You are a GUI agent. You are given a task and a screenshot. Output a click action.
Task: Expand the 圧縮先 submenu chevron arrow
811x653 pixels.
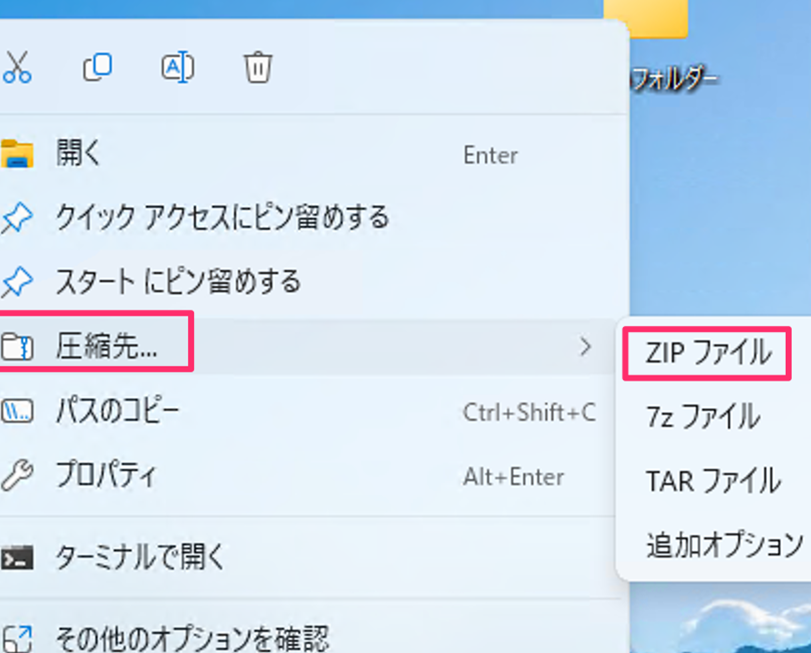586,347
